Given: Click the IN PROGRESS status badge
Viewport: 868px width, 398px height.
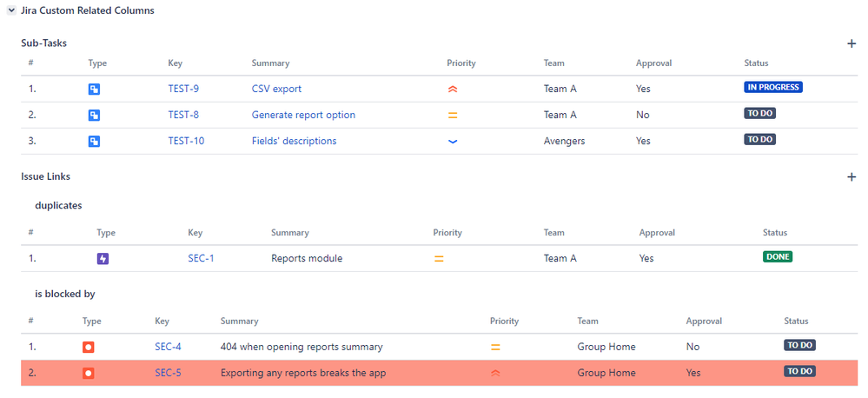Looking at the screenshot, I should (x=772, y=88).
